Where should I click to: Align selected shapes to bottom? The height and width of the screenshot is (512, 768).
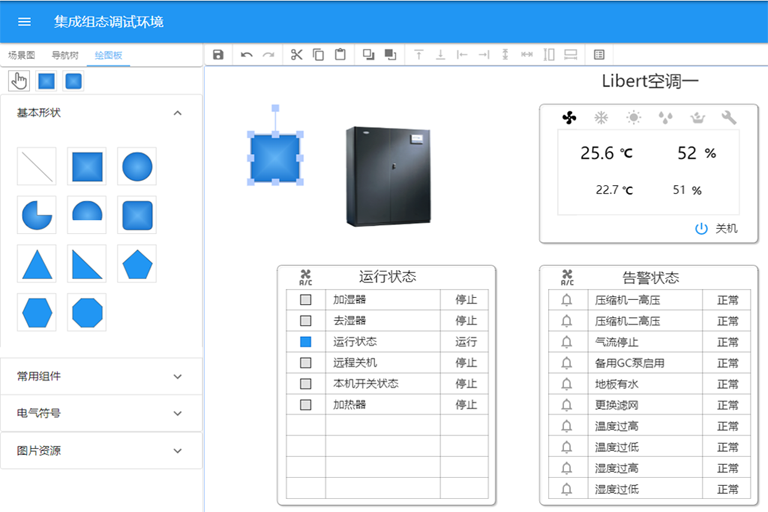coord(440,54)
